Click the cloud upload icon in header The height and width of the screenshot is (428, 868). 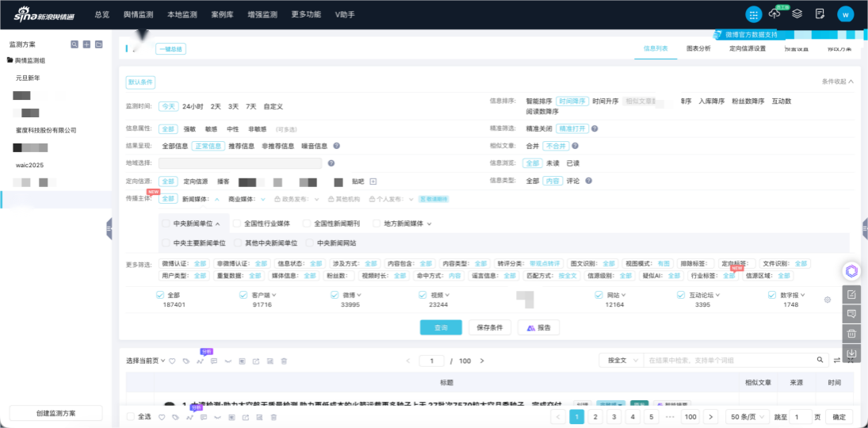774,13
